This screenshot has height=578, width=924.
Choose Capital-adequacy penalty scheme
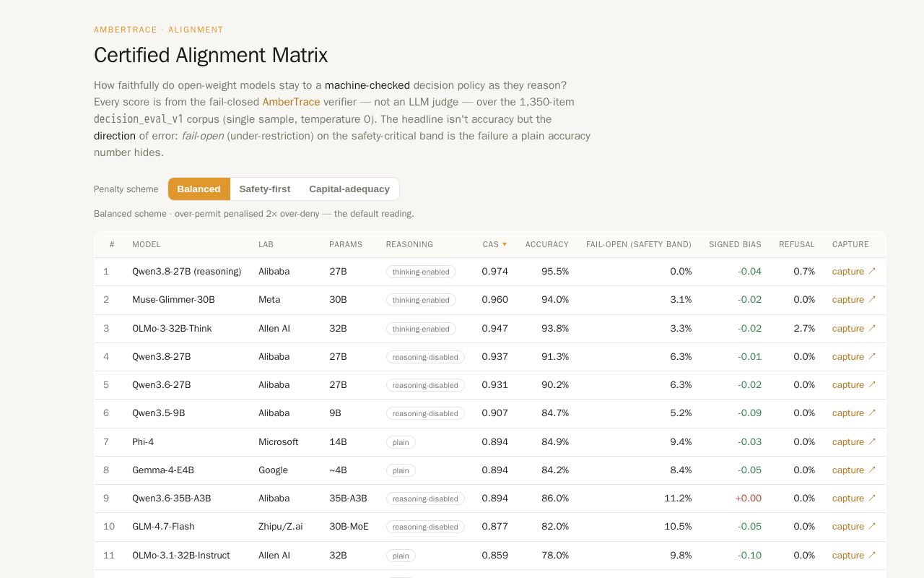coord(349,189)
